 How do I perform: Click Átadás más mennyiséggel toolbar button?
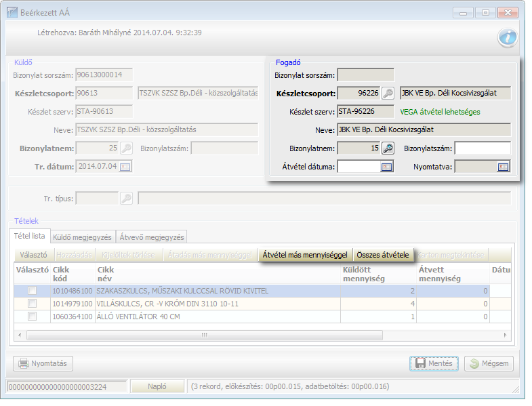[210, 255]
